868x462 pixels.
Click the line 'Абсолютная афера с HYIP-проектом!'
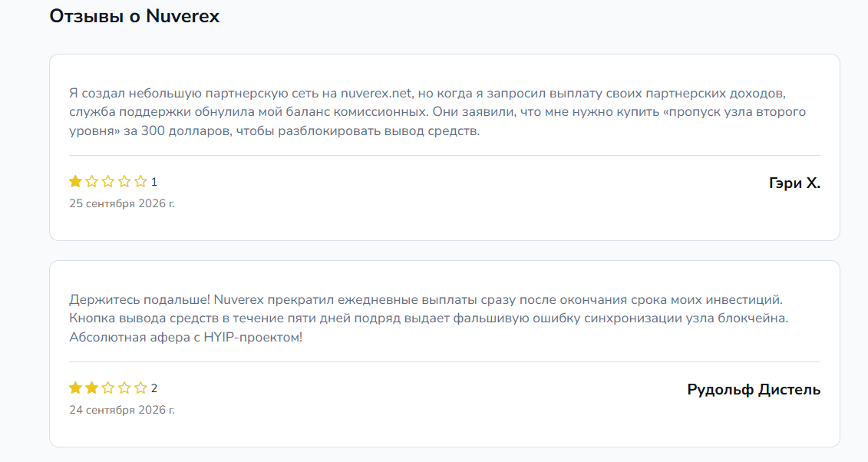point(186,338)
